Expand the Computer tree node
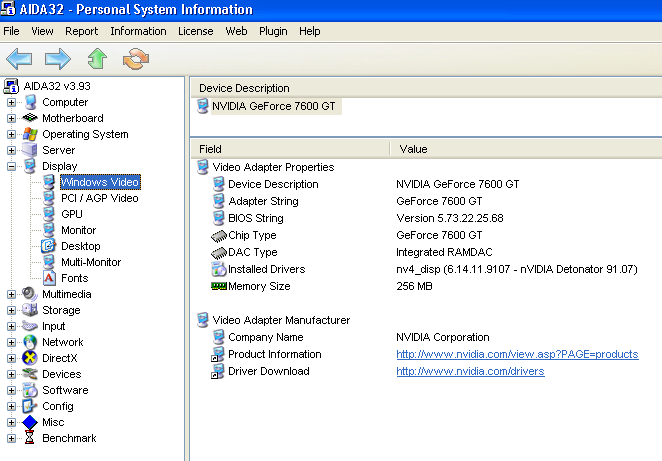Viewport: 662px width, 461px height. tap(12, 102)
